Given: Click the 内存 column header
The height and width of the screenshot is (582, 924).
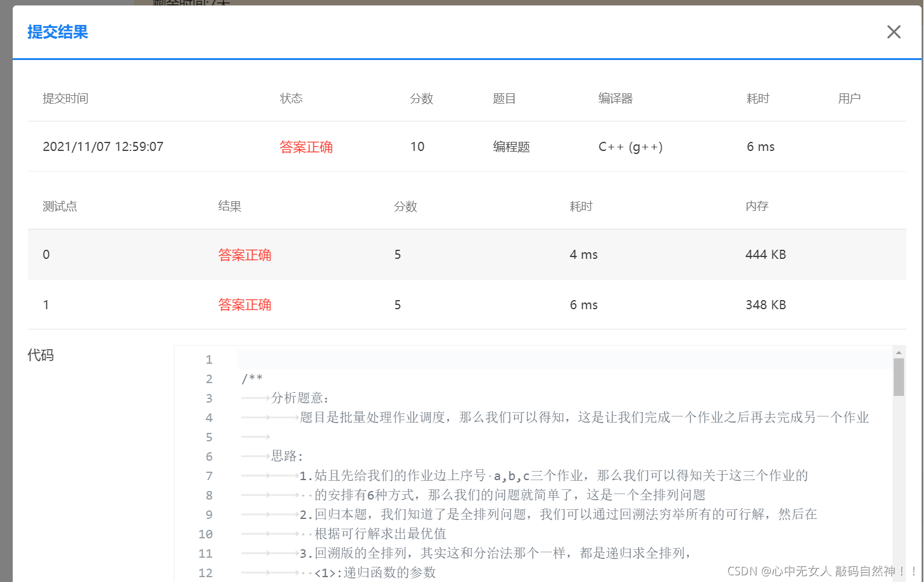Looking at the screenshot, I should click(x=757, y=206).
